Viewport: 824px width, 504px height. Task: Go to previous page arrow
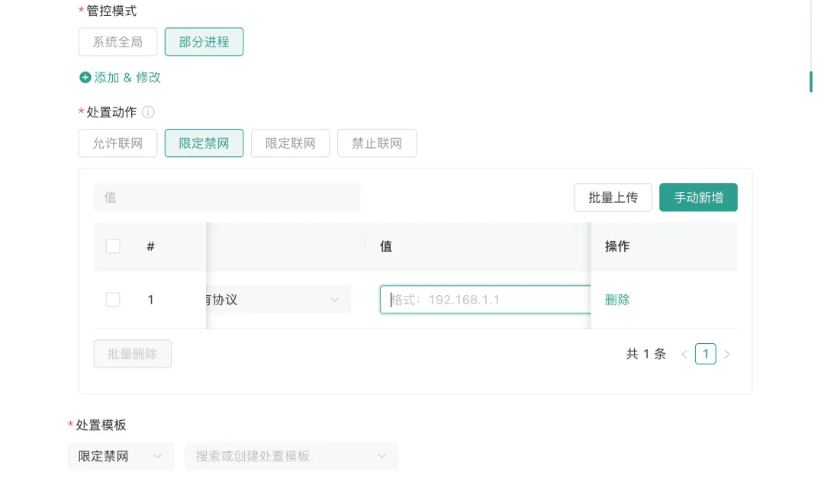(684, 354)
